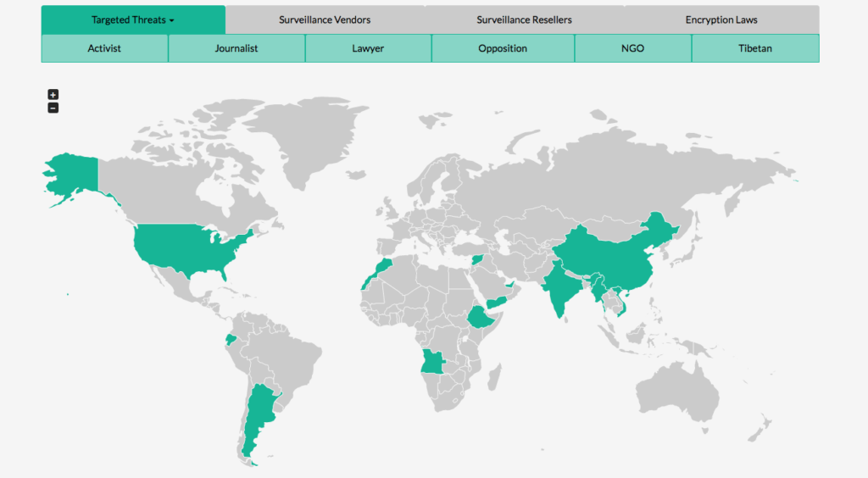Apply the Tibetan filter

pos(756,48)
